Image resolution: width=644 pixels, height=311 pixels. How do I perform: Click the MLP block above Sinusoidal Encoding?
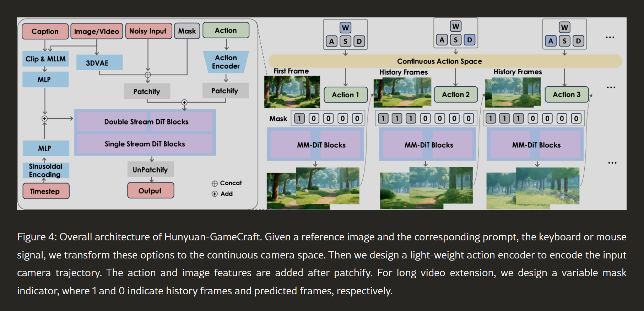46,148
